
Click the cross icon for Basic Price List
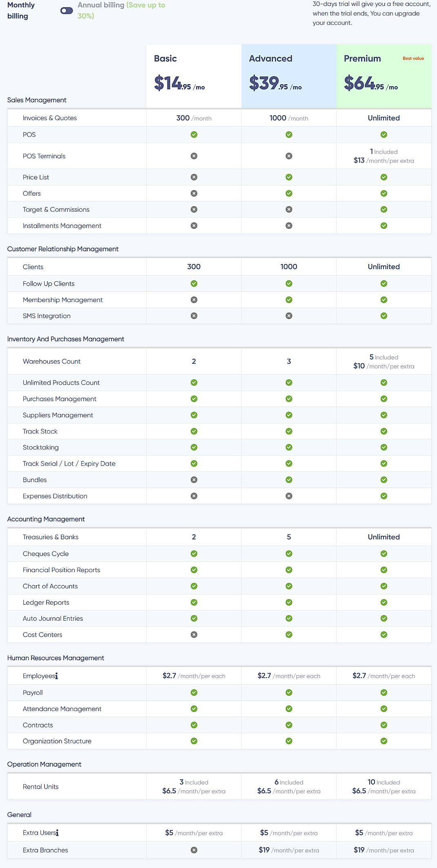[x=193, y=177]
